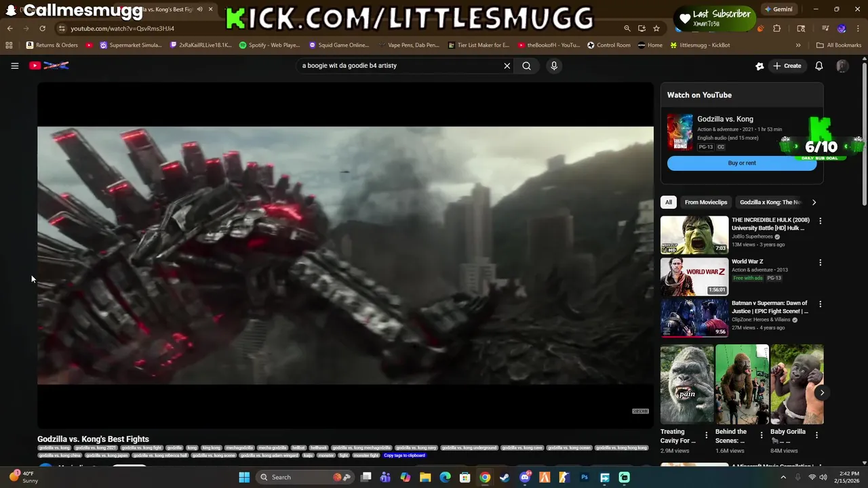The image size is (868, 488).
Task: Open the Tier List Maker bookmark
Action: 479,45
